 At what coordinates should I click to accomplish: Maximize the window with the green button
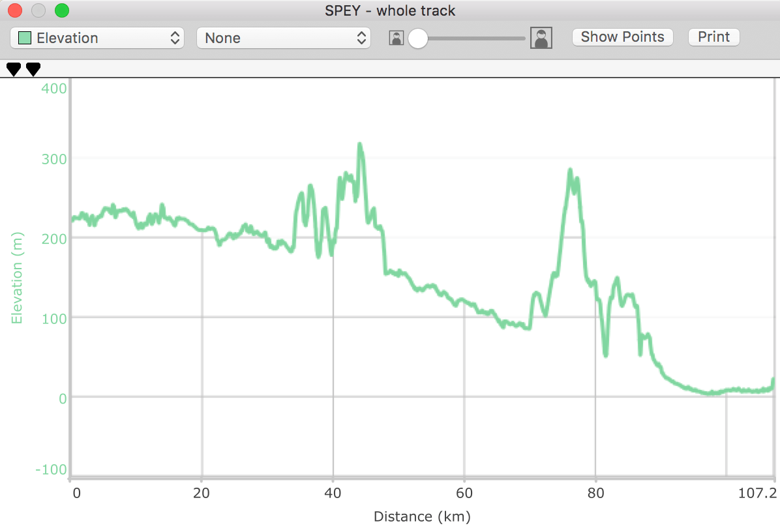62,10
